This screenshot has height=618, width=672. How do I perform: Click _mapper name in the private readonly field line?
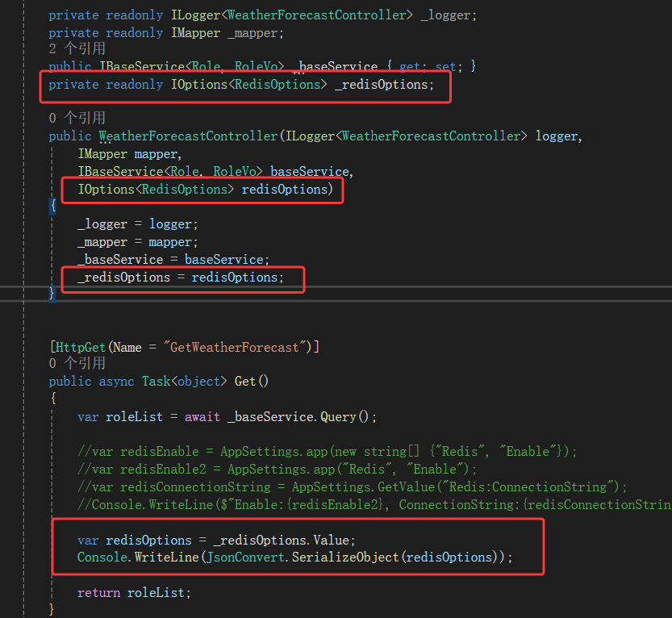pyautogui.click(x=253, y=33)
